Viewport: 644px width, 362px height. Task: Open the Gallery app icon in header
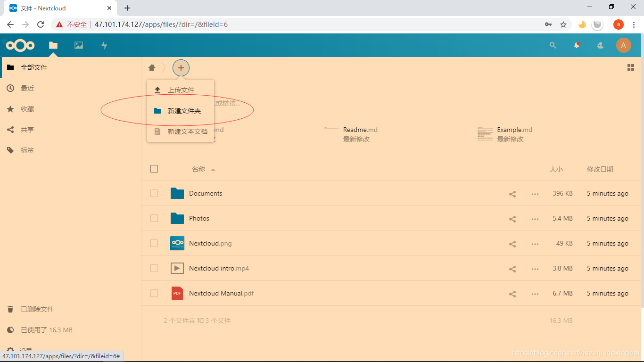click(79, 45)
